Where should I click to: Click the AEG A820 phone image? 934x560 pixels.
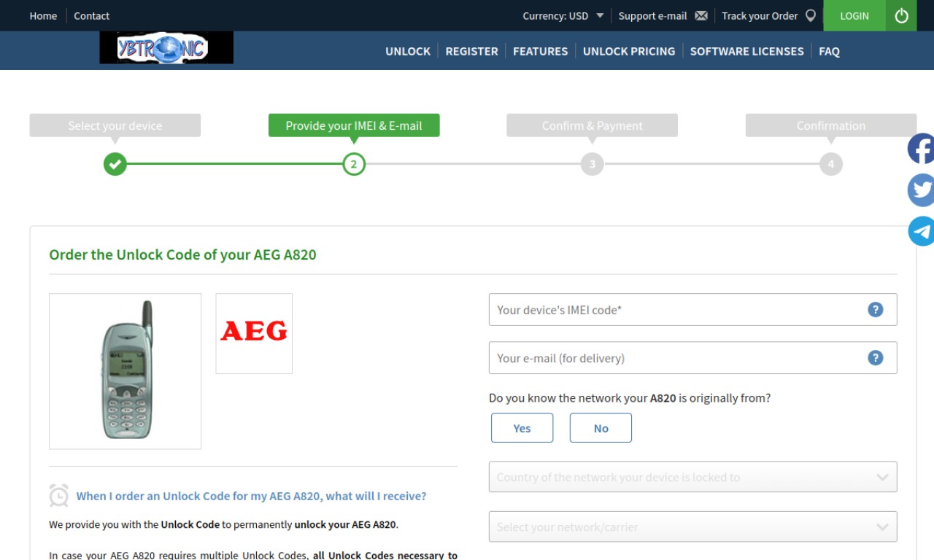coord(126,370)
